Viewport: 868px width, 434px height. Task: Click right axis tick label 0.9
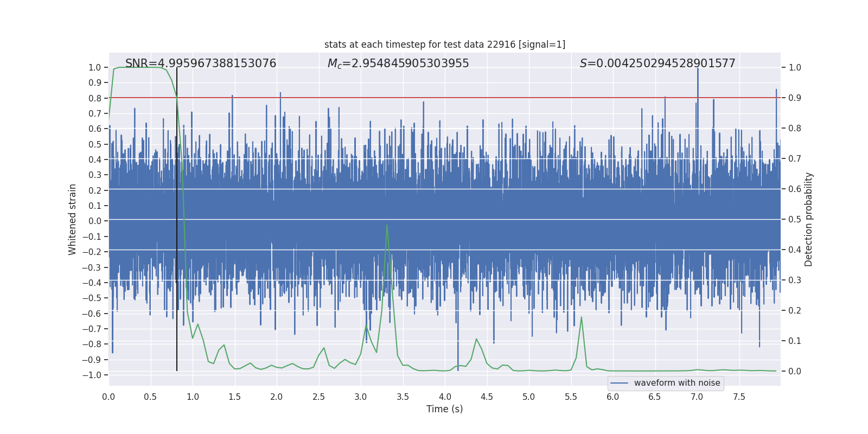[794, 98]
